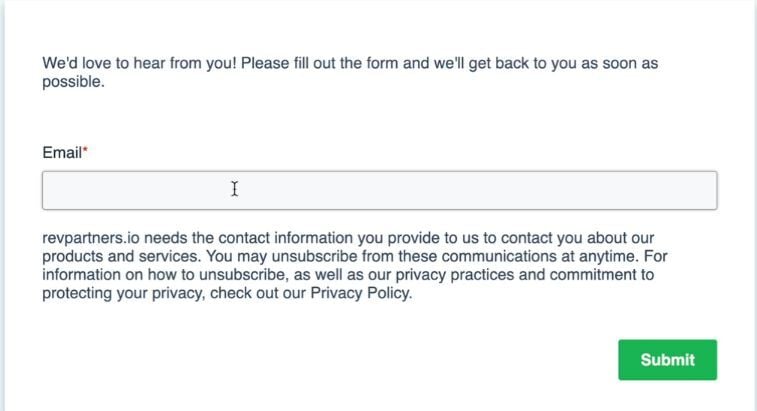Click inside the Email input field
This screenshot has width=757, height=411.
[379, 190]
